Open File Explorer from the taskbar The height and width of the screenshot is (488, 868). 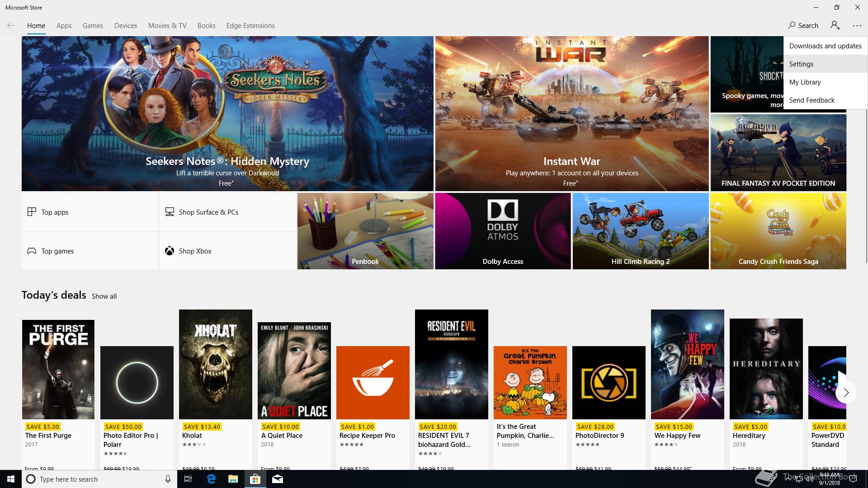(233, 479)
